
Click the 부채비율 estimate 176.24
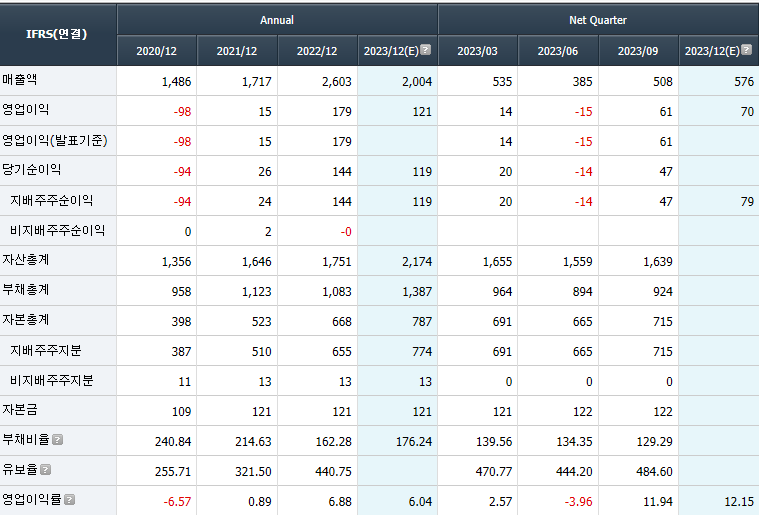coord(414,442)
